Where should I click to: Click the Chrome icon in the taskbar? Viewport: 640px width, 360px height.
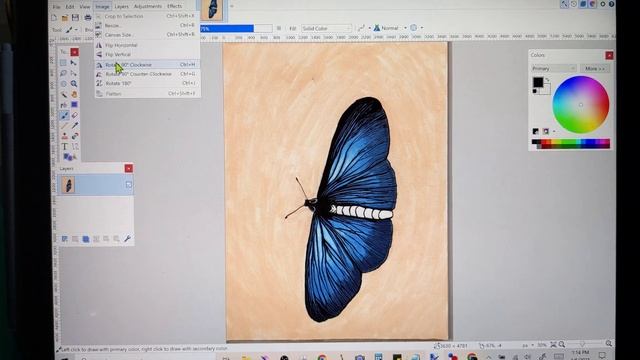click(322, 358)
